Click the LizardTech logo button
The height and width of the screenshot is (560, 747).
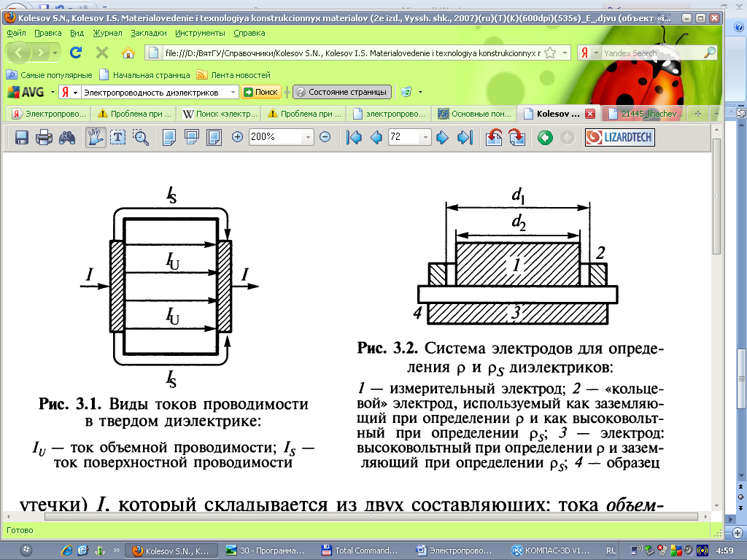(620, 137)
